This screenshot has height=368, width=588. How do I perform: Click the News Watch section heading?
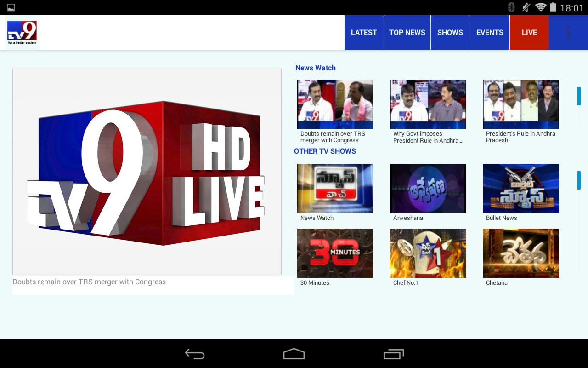click(x=316, y=68)
